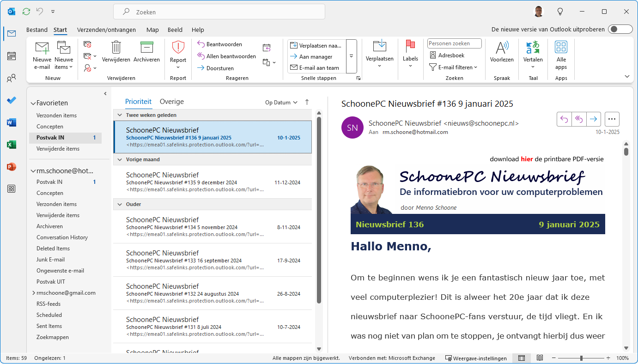Open the People contacts icon
The width and height of the screenshot is (638, 364).
(12, 78)
